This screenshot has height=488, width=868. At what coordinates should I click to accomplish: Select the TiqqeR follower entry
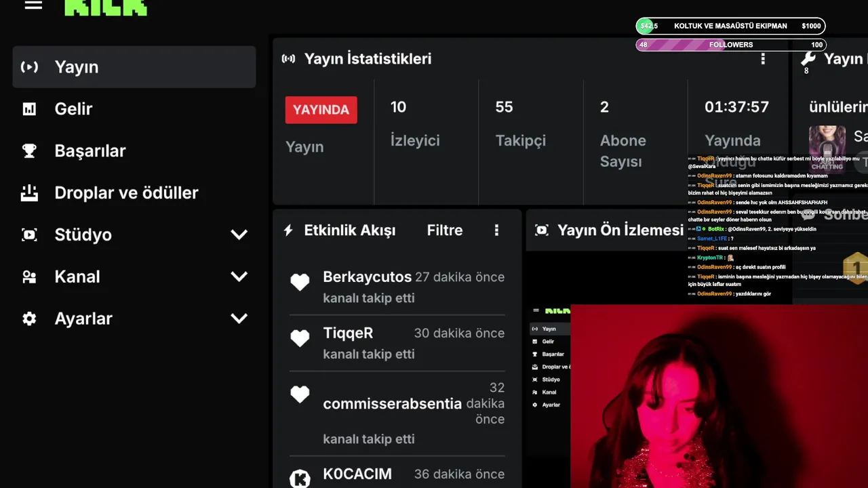397,343
